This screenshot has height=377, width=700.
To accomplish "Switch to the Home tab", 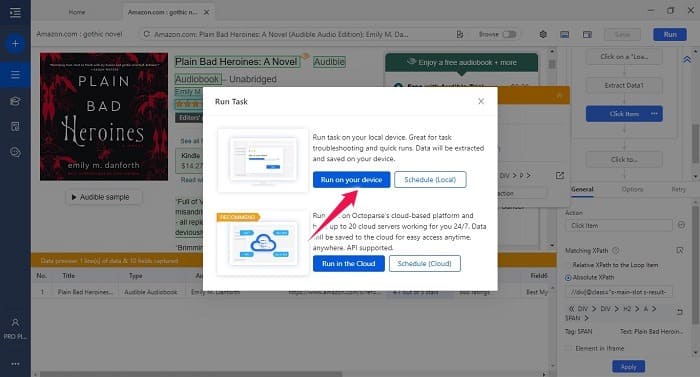I will [x=77, y=12].
